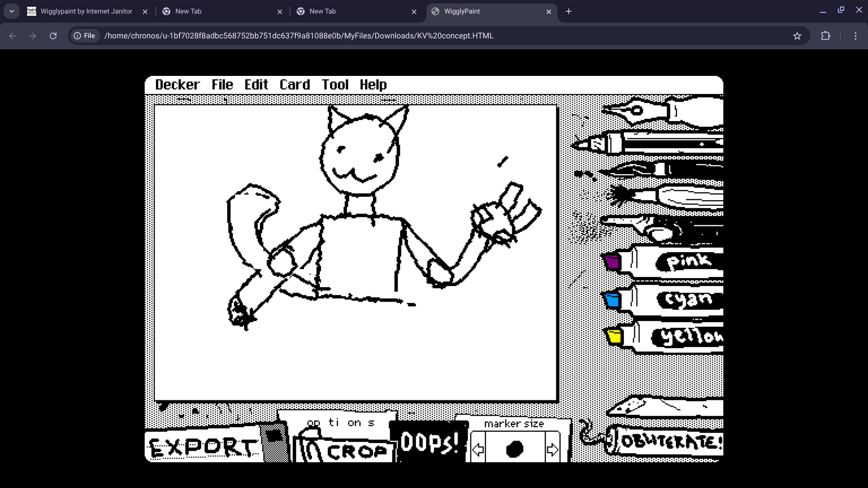Increase marker size with right arrow
868x488 pixels.
(552, 449)
